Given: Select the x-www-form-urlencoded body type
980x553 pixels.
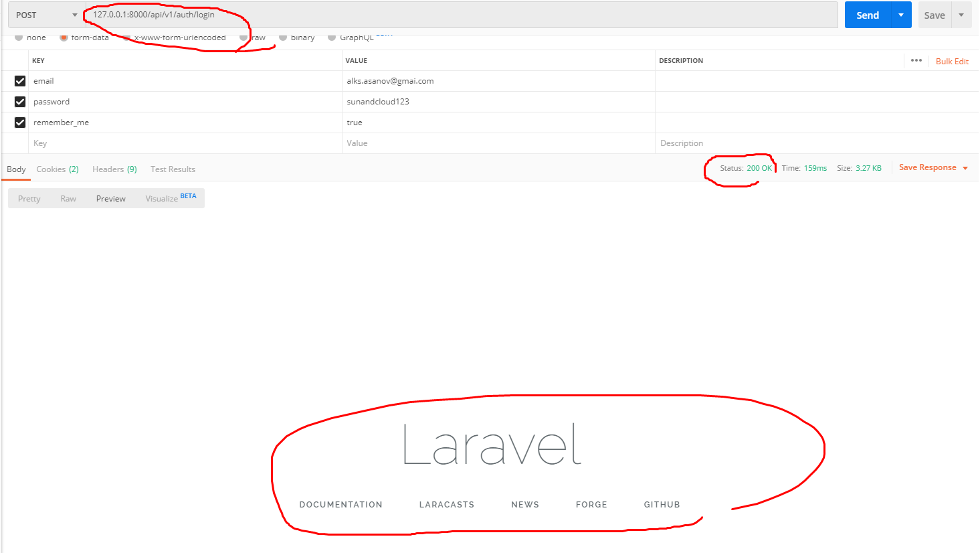Looking at the screenshot, I should click(x=126, y=37).
